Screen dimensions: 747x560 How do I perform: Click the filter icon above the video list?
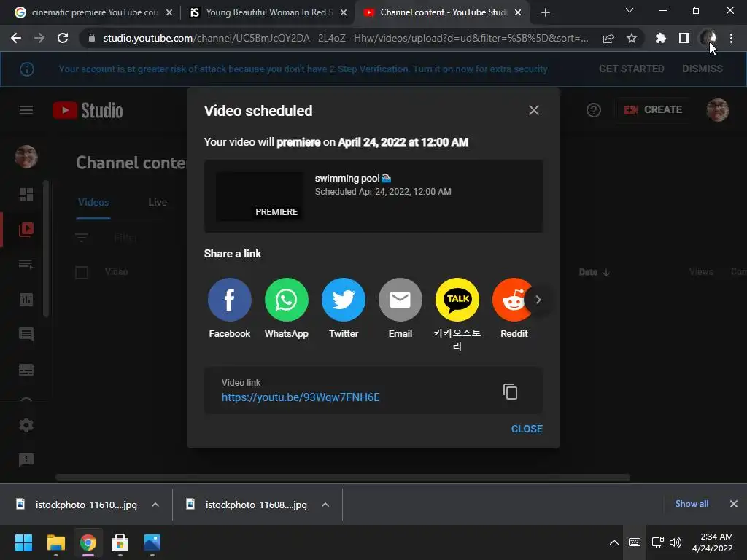coord(82,237)
